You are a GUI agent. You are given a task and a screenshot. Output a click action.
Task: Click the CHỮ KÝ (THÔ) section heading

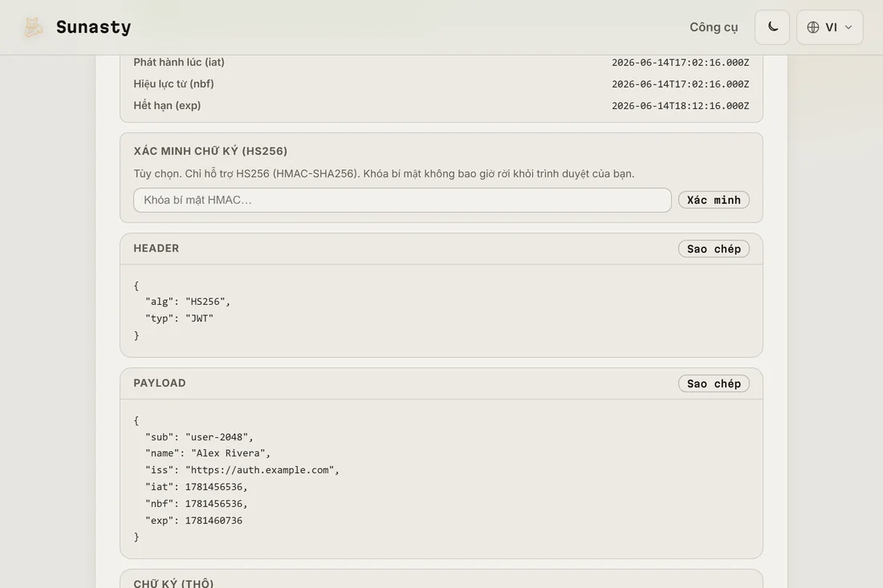(173, 583)
